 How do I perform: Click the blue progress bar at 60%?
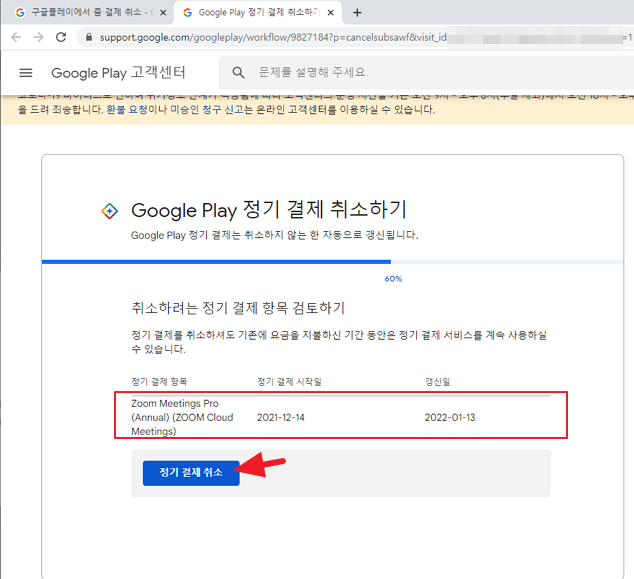tap(216, 262)
